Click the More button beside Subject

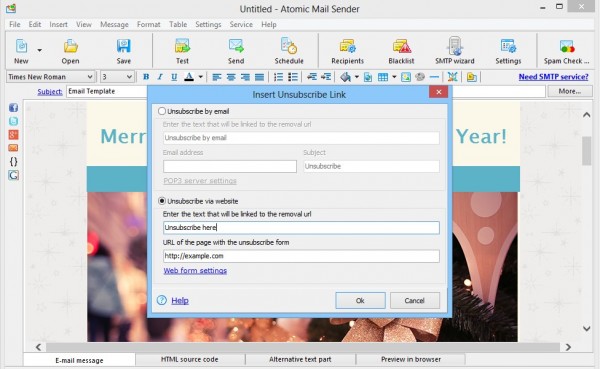pos(570,91)
